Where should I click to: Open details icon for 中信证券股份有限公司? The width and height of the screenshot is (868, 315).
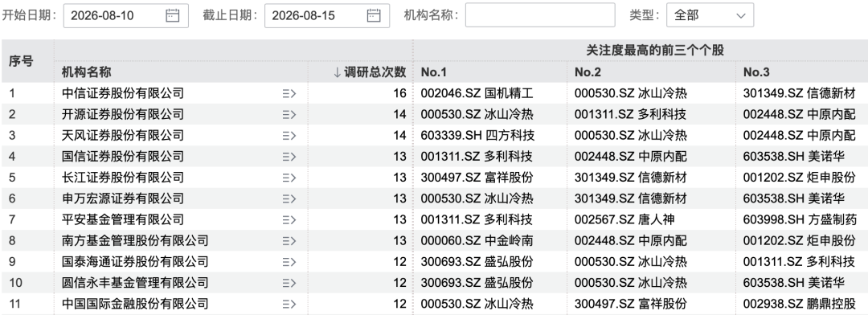pos(289,93)
